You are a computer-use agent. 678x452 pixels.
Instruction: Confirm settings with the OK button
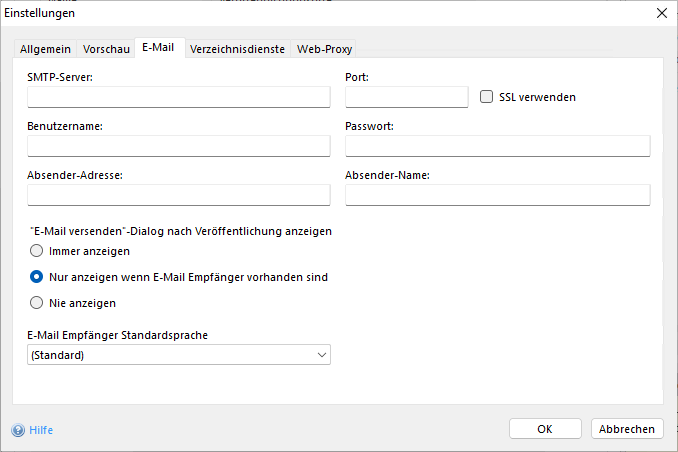pos(545,429)
